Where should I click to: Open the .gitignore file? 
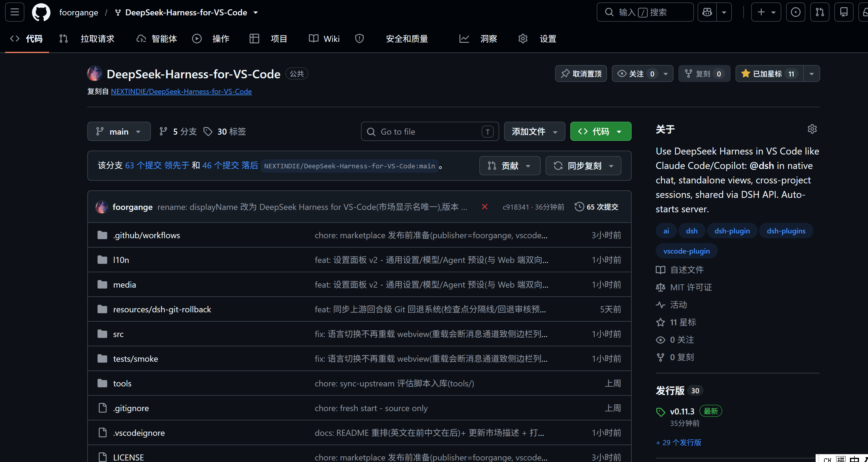[x=131, y=408]
